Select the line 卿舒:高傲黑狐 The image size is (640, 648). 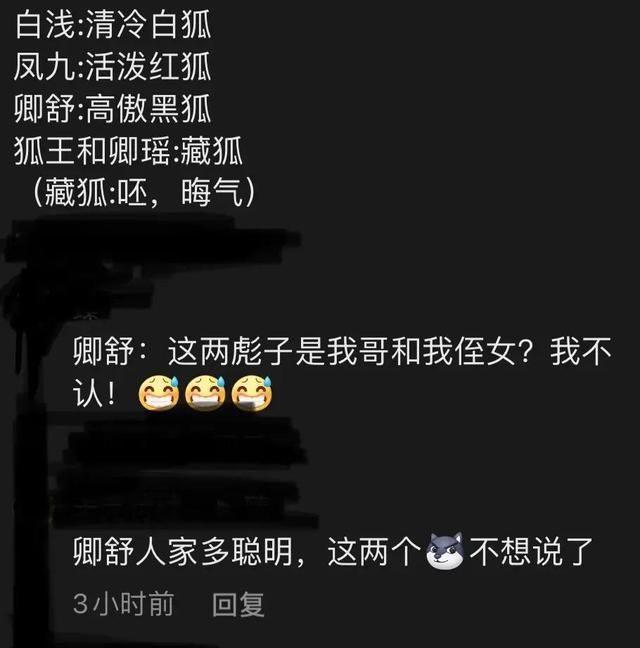click(x=113, y=109)
